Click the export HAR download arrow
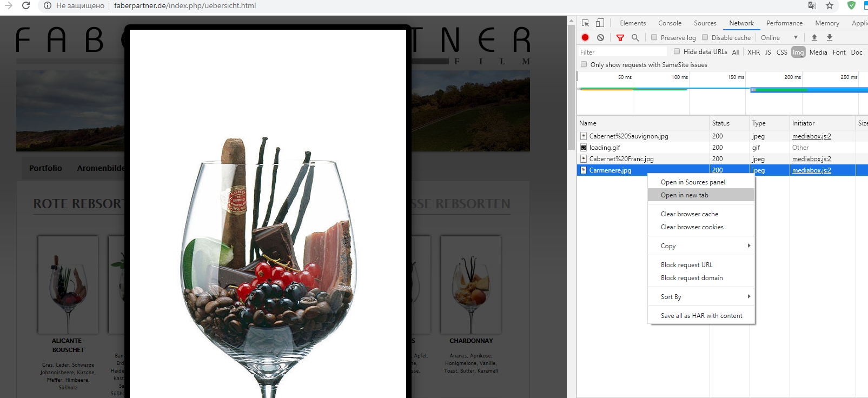The image size is (868, 398). [830, 37]
